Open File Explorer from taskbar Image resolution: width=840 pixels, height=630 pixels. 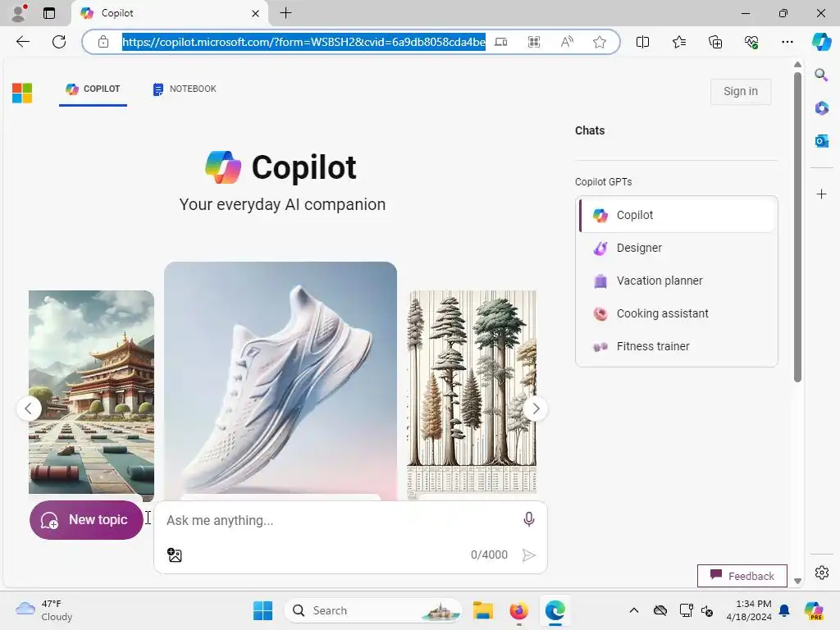click(x=482, y=610)
